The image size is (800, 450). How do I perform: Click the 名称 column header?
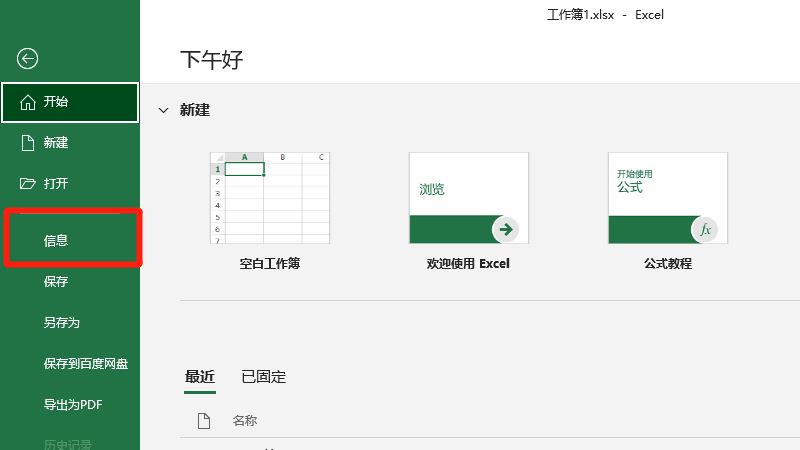[x=245, y=421]
